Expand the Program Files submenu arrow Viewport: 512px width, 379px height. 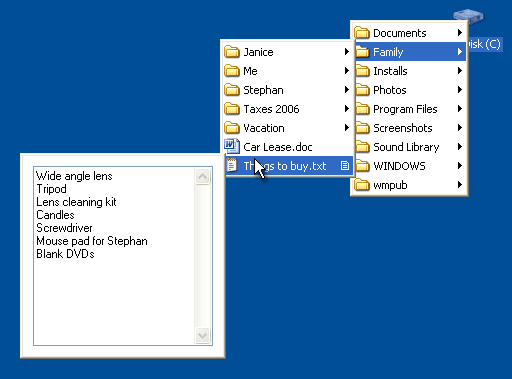(460, 109)
